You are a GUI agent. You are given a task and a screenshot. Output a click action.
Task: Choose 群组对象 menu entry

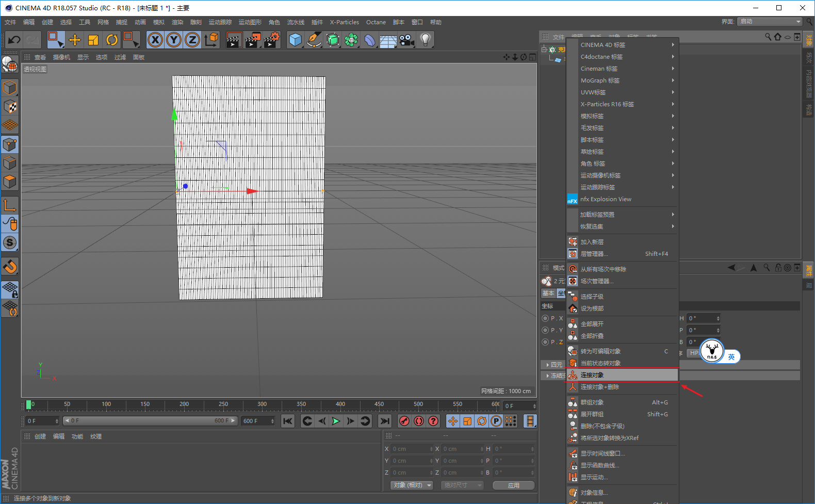point(623,402)
